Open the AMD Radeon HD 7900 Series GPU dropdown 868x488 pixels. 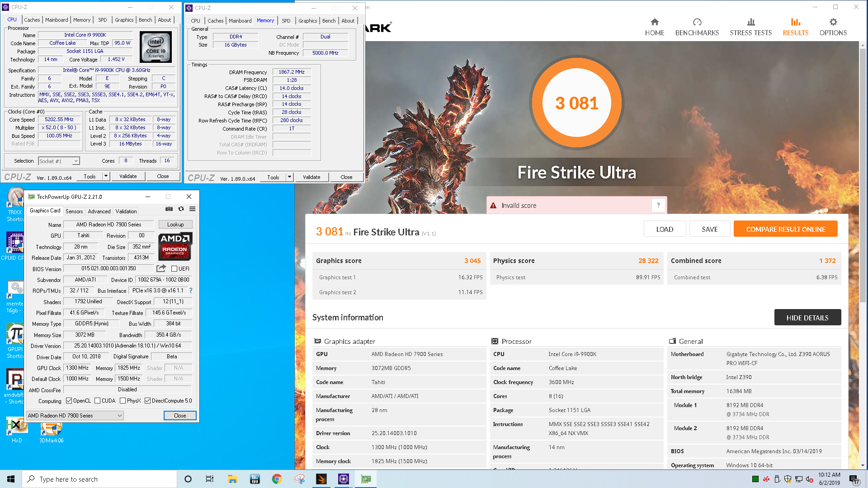pos(75,415)
